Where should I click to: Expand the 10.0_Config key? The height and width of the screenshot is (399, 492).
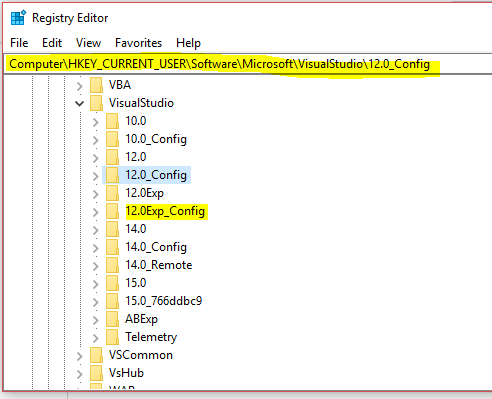[x=96, y=140]
